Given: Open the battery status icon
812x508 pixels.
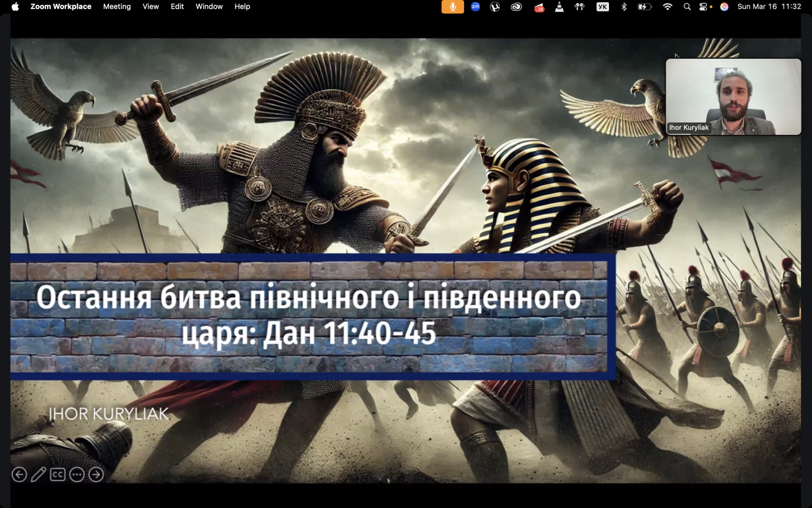Looking at the screenshot, I should coord(644,6).
